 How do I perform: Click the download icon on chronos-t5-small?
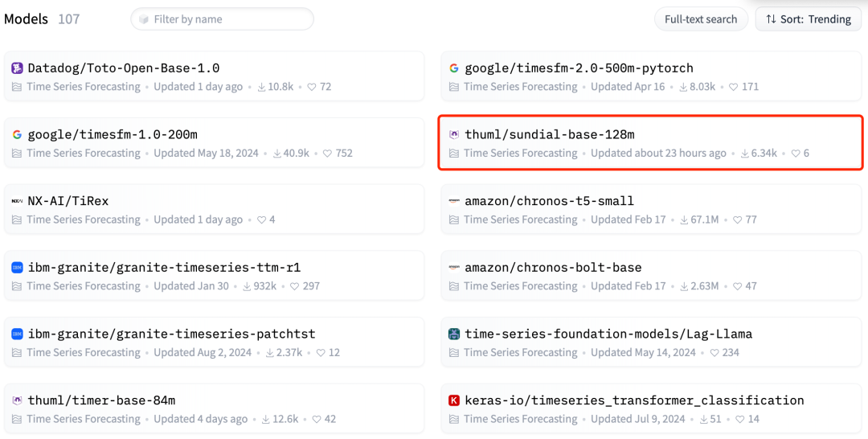684,219
